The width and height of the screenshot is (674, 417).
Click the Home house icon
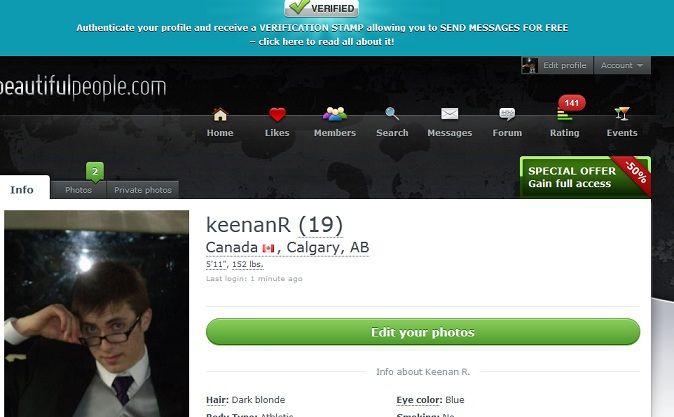[220, 115]
